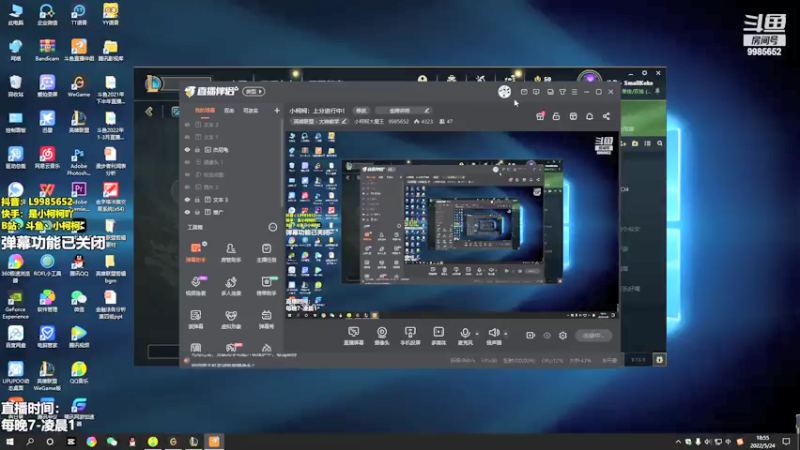
Task: Click the gift box icon with red badge
Action: [x=540, y=116]
